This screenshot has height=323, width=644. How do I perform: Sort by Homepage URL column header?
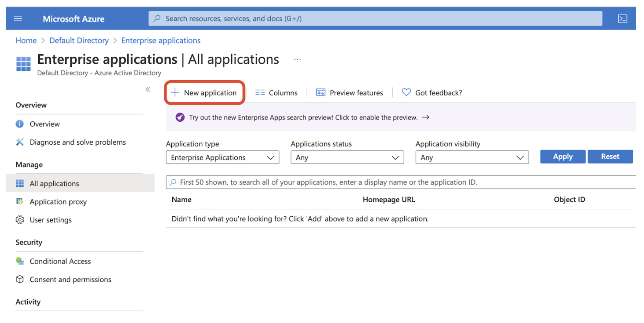[x=389, y=199]
